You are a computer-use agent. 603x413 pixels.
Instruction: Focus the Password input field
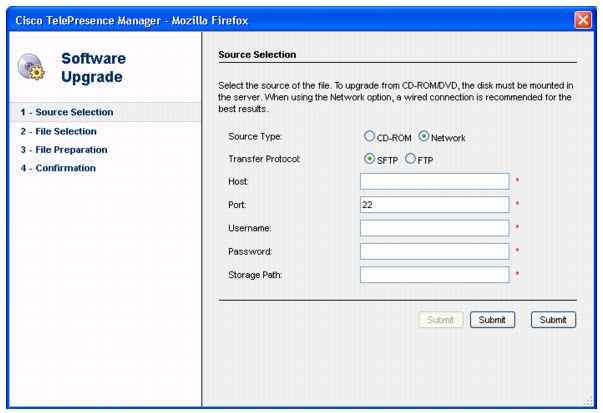[435, 251]
